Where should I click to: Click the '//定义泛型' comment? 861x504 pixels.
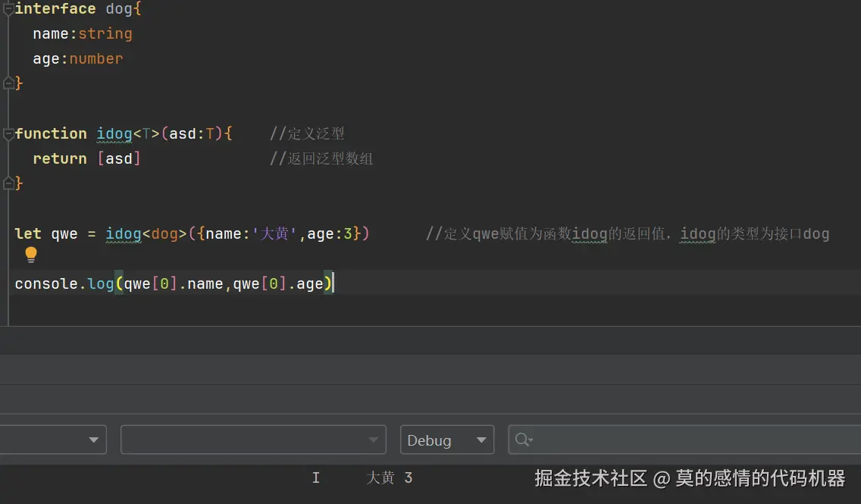[307, 134]
